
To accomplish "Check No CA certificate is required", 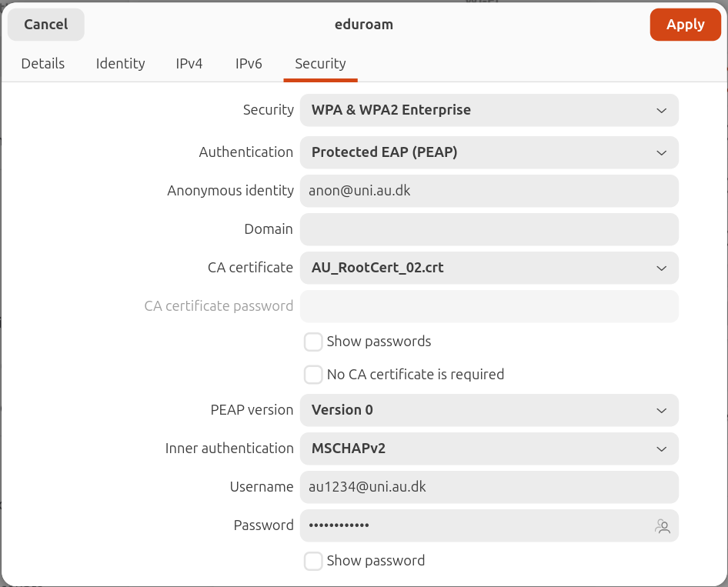I will tap(313, 375).
